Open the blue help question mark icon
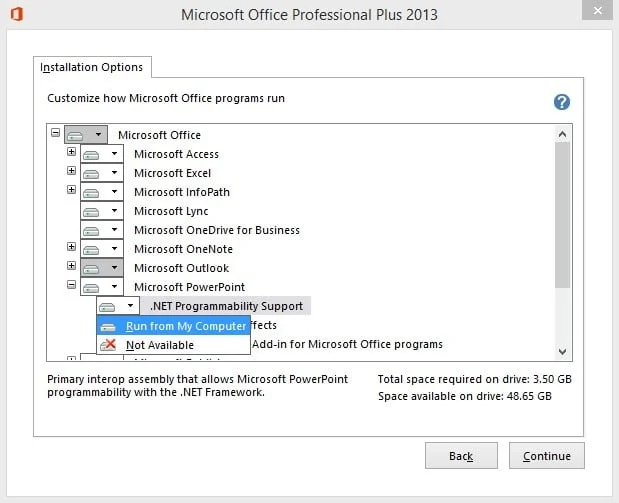Image resolution: width=619 pixels, height=503 pixels. [x=561, y=102]
